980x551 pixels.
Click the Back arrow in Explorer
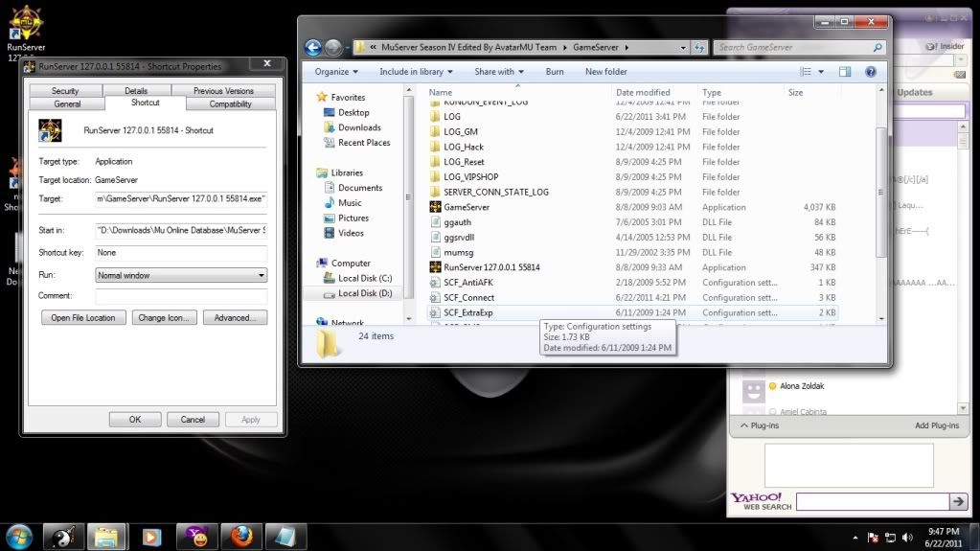313,47
